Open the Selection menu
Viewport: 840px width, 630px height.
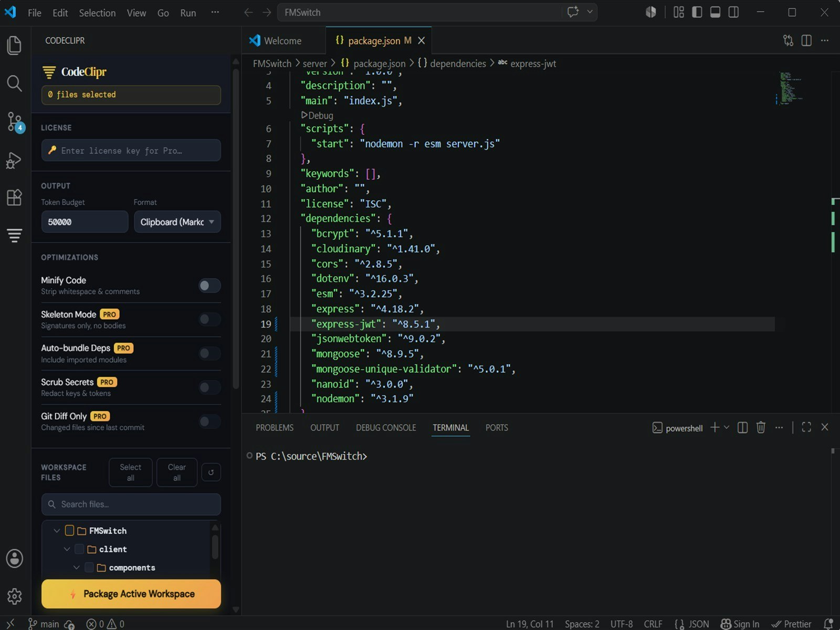click(97, 13)
